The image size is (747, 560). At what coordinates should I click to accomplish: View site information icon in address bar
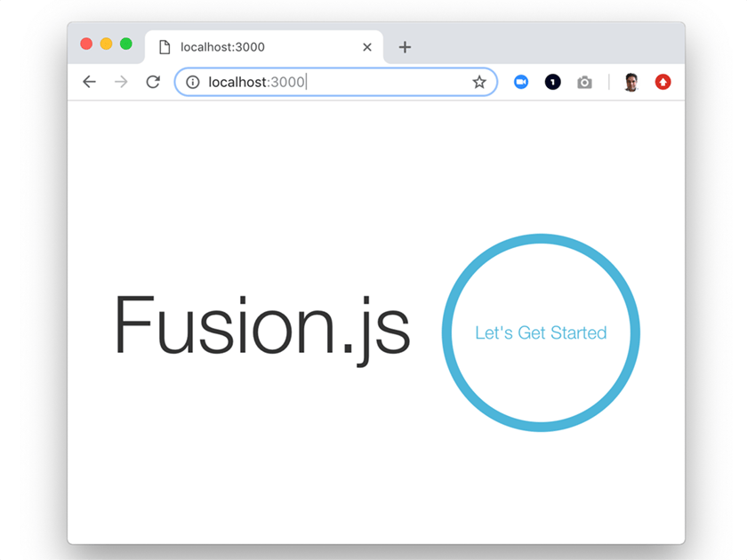pyautogui.click(x=193, y=82)
